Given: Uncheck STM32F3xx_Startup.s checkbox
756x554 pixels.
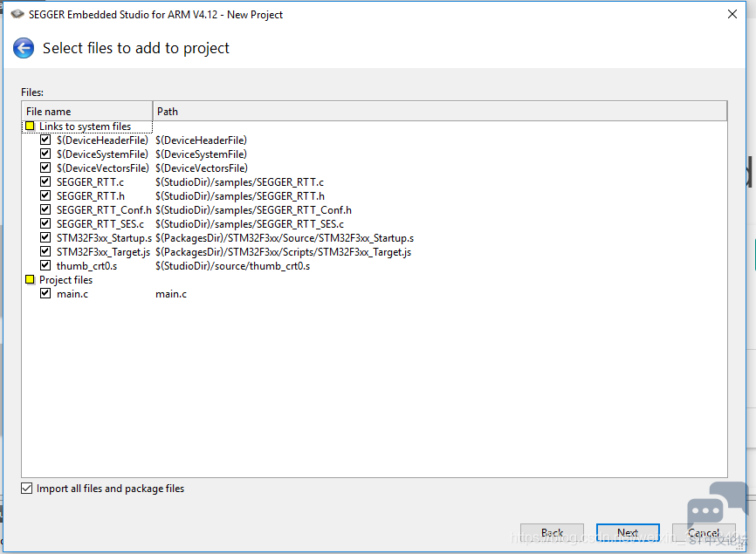Looking at the screenshot, I should coord(45,238).
